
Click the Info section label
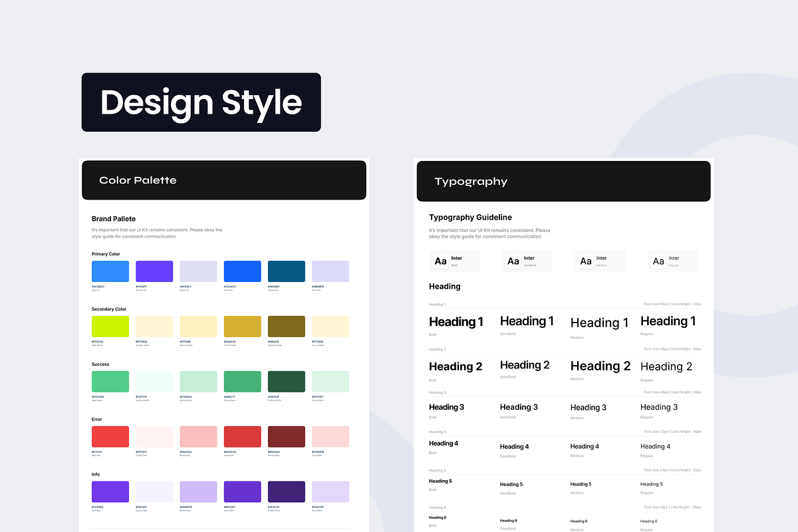96,475
